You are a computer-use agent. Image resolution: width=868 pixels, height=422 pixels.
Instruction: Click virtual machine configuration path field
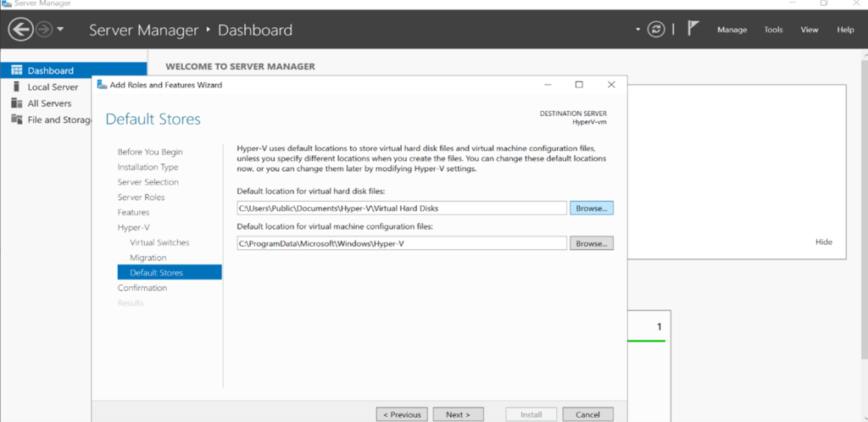(x=402, y=243)
